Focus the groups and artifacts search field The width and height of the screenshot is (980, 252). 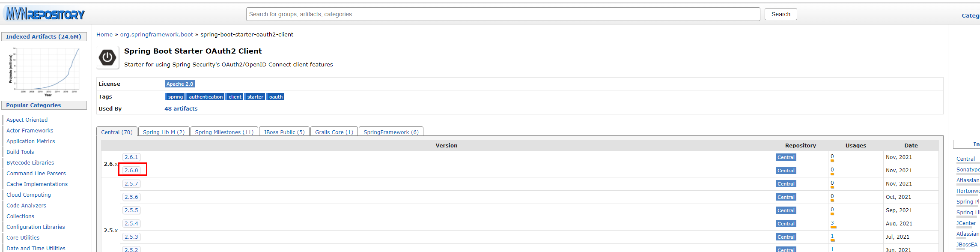coord(503,14)
